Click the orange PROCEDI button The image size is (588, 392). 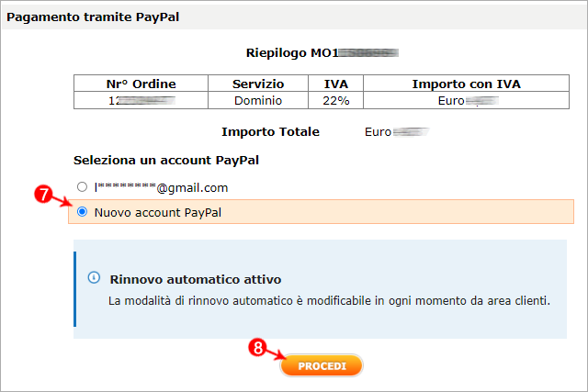pos(322,365)
